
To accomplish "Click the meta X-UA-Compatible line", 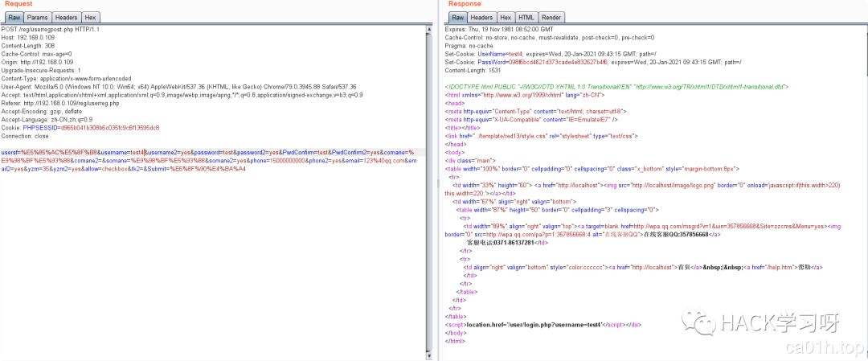I will [x=531, y=120].
